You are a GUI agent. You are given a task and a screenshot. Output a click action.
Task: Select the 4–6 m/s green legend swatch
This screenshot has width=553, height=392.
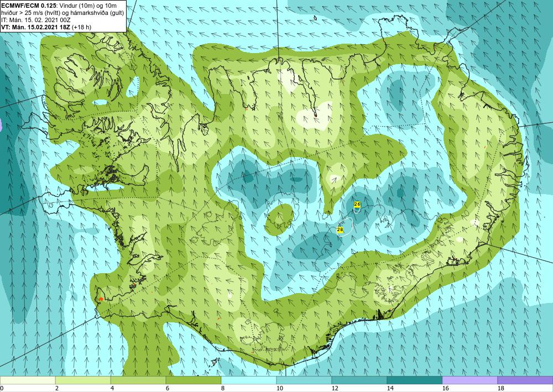coord(138,380)
